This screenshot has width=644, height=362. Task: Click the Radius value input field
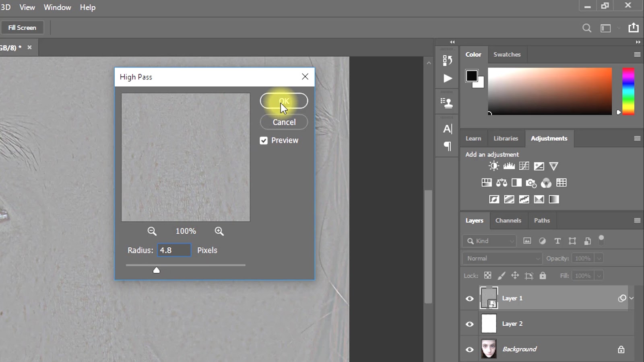point(174,250)
